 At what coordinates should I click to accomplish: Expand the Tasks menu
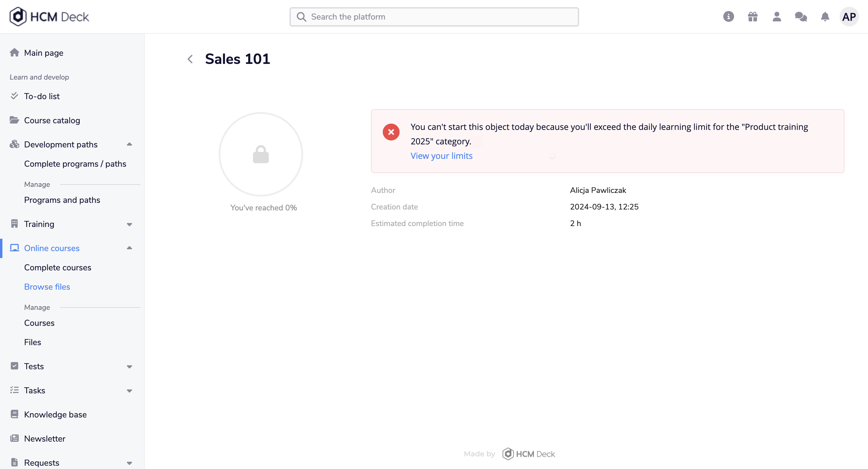tap(129, 391)
